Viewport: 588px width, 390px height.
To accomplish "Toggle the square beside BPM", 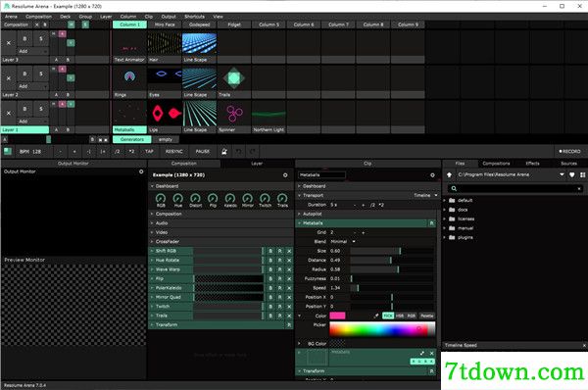I will point(8,152).
